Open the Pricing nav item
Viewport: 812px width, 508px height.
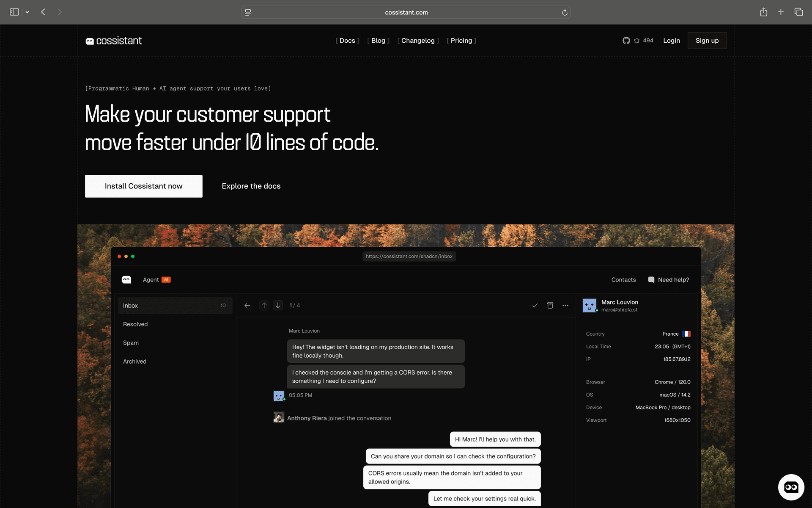tap(461, 41)
